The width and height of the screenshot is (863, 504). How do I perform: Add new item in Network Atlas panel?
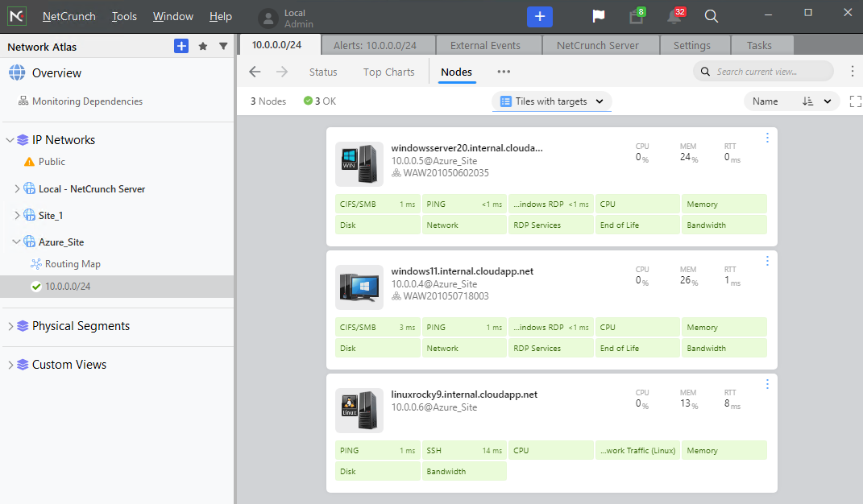pyautogui.click(x=181, y=46)
